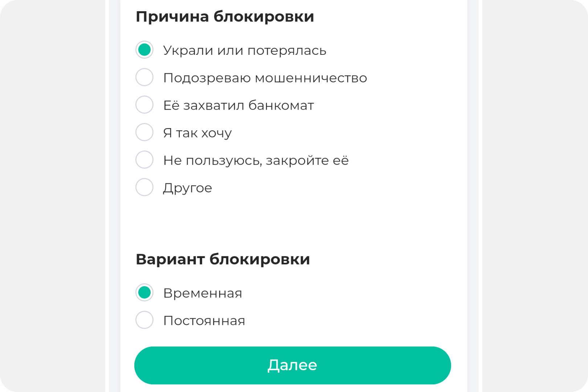Click the white space below the 'Другое' option
This screenshot has width=588, height=392.
pos(293,221)
